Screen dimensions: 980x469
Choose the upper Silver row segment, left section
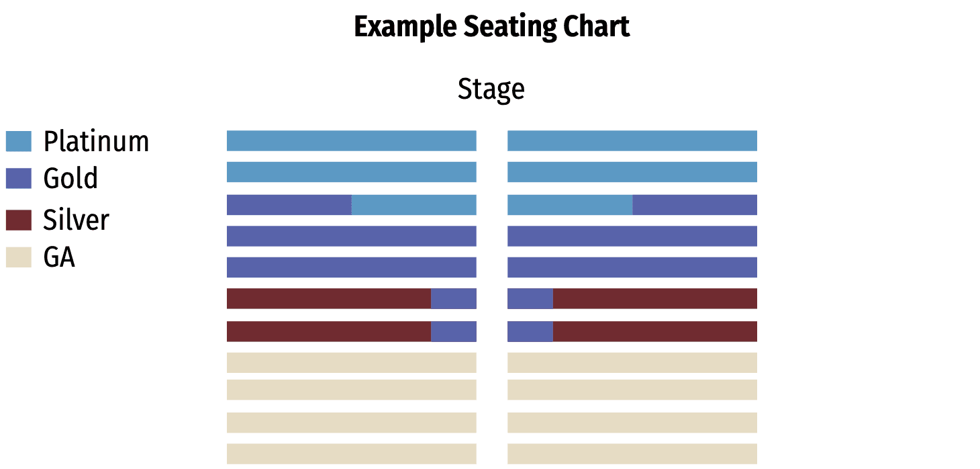(328, 299)
